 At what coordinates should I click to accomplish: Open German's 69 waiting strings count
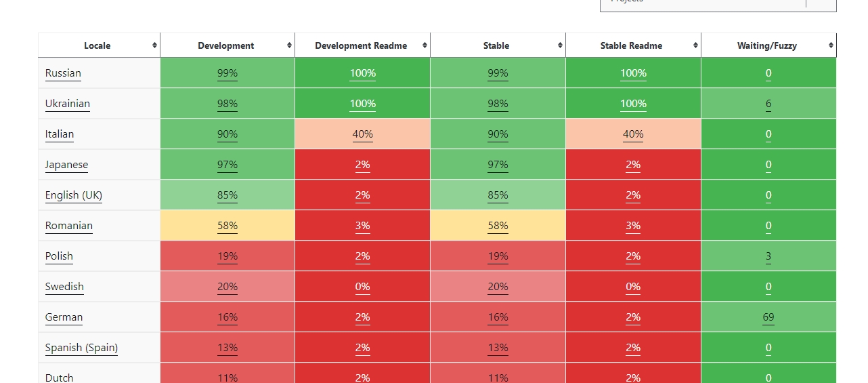click(x=768, y=317)
